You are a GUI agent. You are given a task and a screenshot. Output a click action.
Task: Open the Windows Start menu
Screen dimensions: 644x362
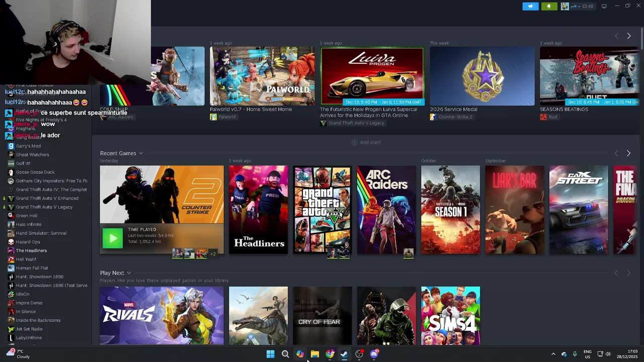point(270,354)
